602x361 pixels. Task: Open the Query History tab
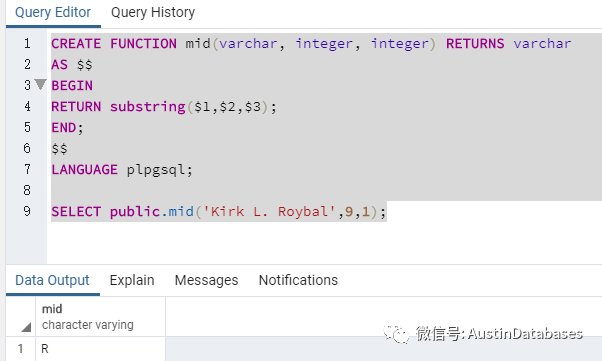tap(153, 12)
